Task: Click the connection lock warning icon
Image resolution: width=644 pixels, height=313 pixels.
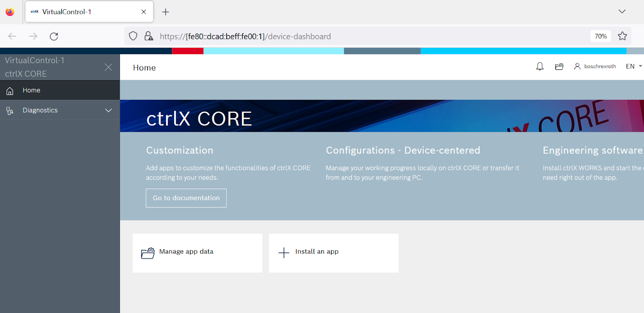Action: (x=149, y=36)
